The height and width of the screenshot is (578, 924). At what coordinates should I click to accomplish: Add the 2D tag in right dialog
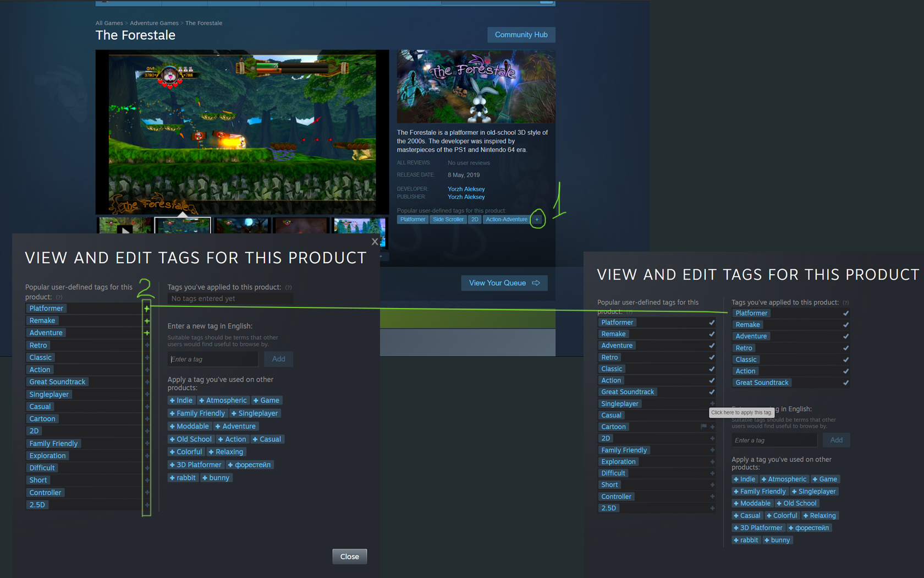(712, 439)
